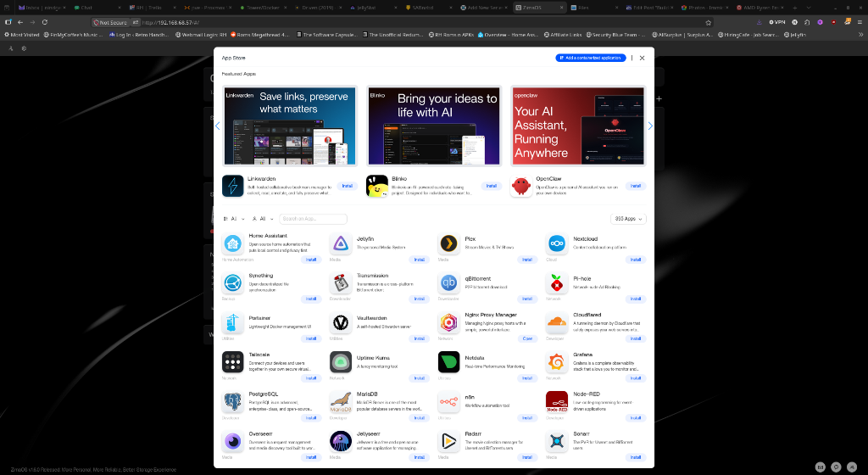Screen dimensions: 868x475
Task: Click the VPN indicator in the browser toolbar
Action: click(777, 22)
